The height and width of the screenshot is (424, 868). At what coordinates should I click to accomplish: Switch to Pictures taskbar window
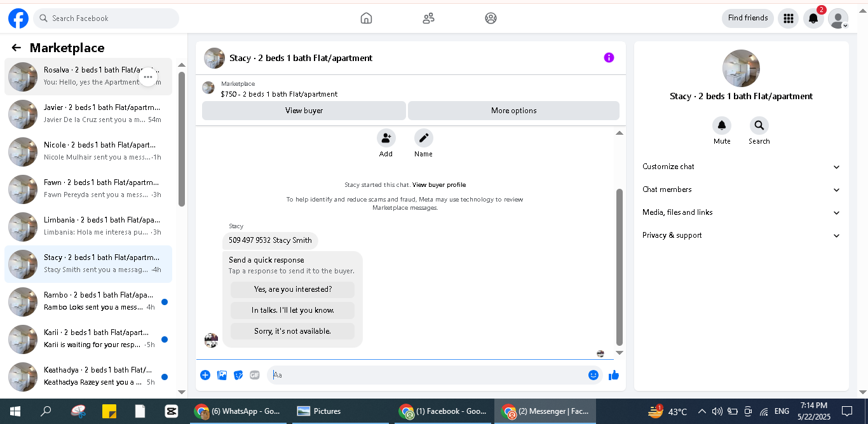[340, 411]
